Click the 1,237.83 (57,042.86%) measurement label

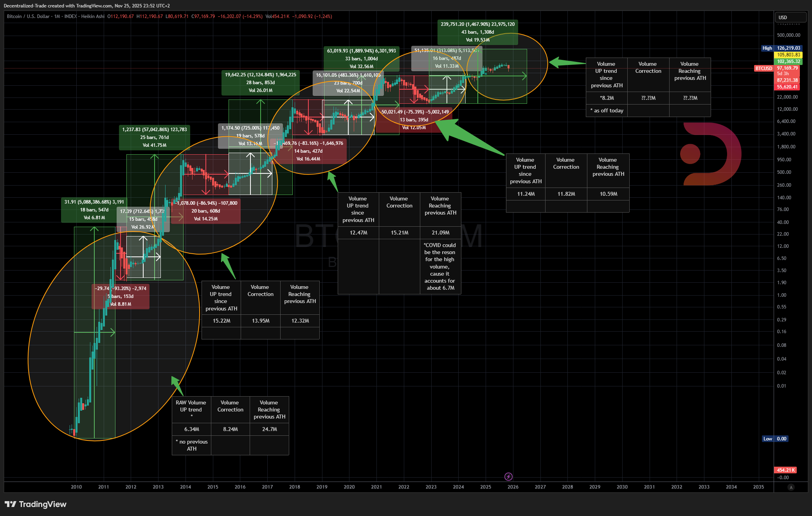(x=155, y=137)
